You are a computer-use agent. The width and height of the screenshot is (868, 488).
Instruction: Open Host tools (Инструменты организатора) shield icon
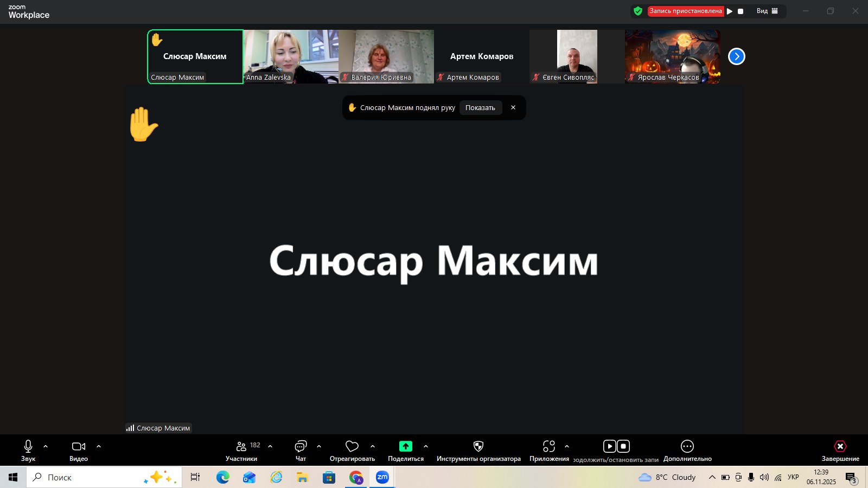pos(478,446)
